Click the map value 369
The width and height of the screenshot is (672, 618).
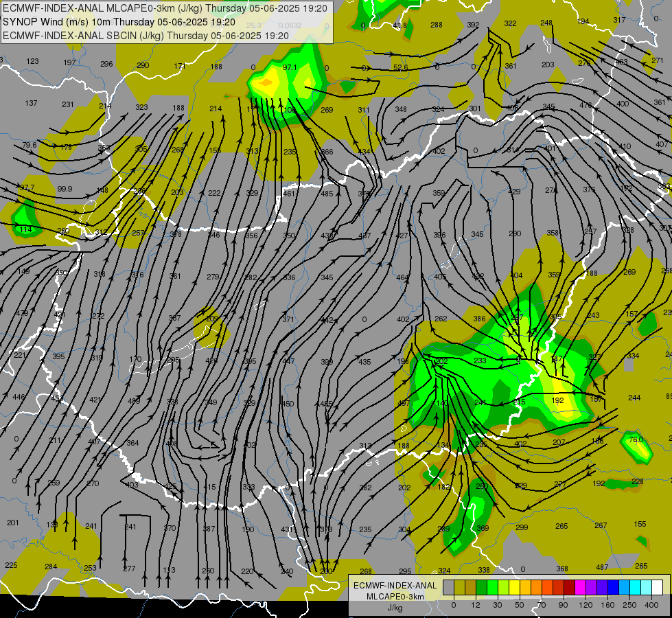click(483, 528)
